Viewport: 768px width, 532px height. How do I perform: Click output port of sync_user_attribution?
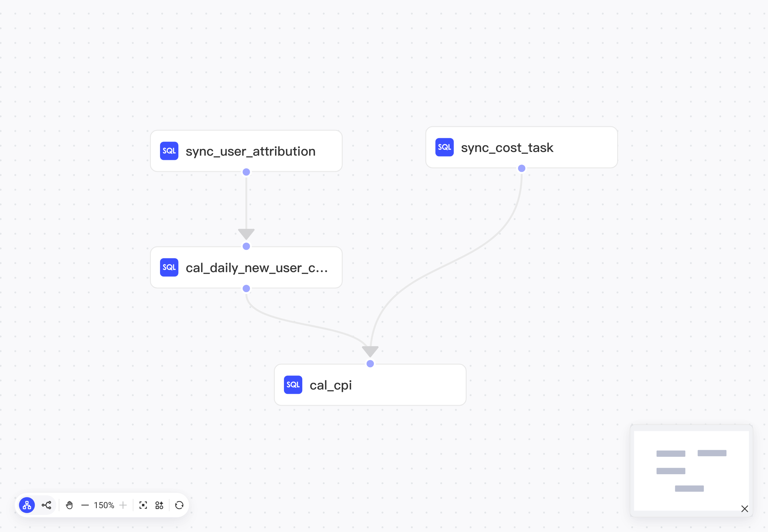246,172
